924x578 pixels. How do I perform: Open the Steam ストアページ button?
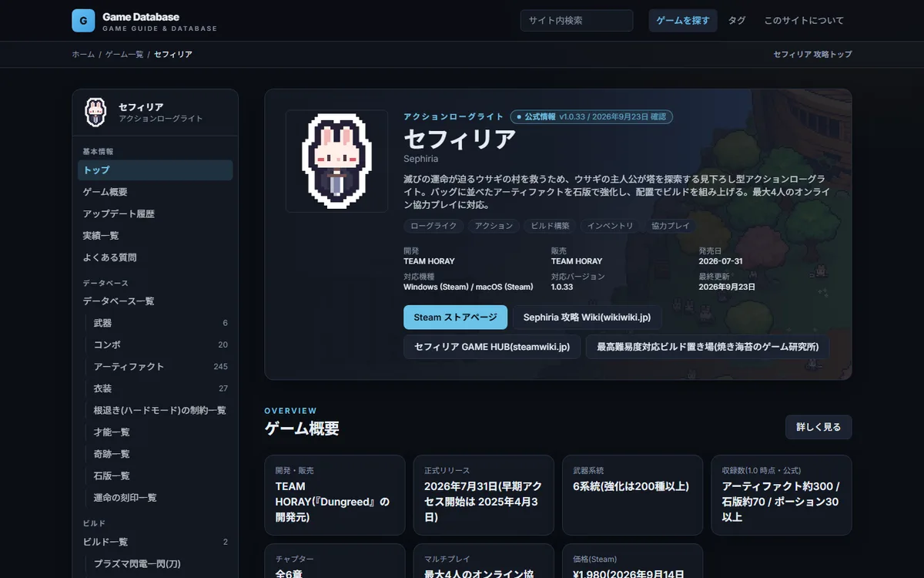(456, 318)
